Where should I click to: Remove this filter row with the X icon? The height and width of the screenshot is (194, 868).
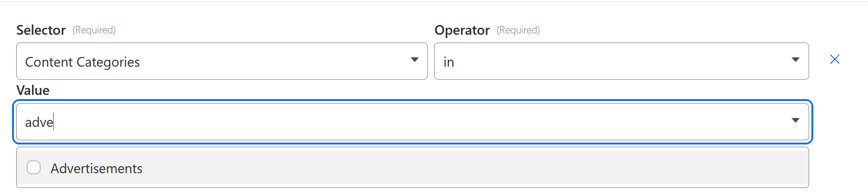tap(835, 59)
